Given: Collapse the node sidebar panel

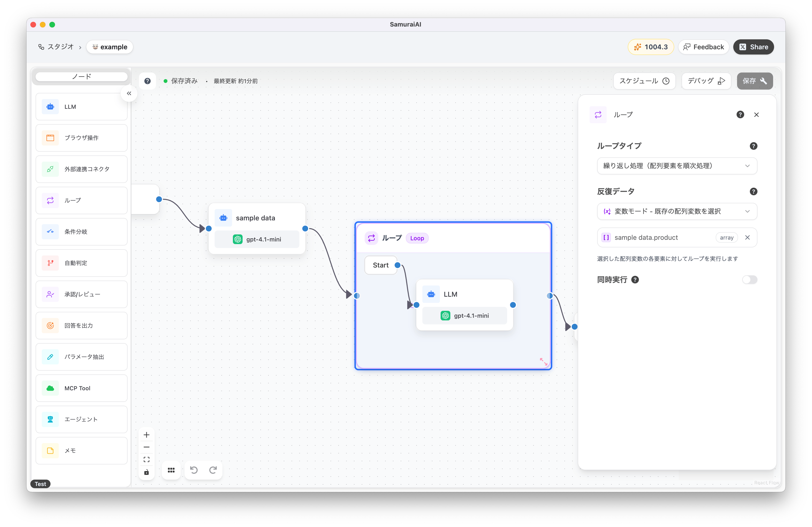Looking at the screenshot, I should (x=129, y=93).
